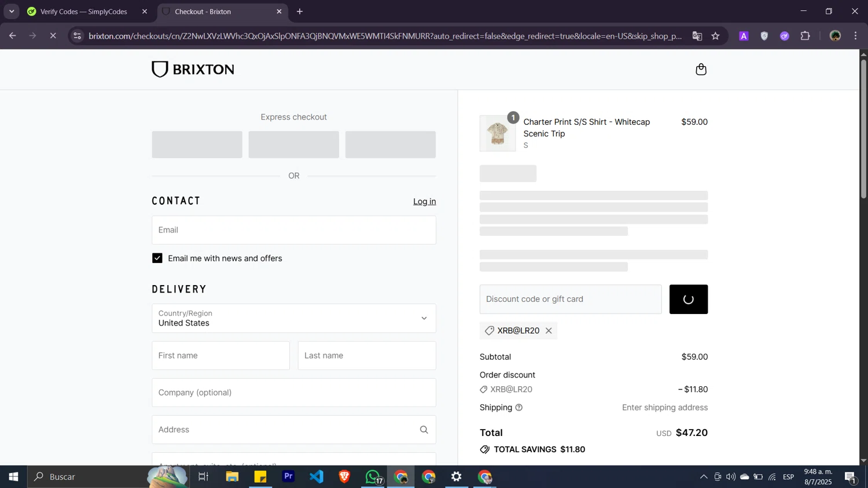Open WhatsApp from taskbar

(x=373, y=477)
